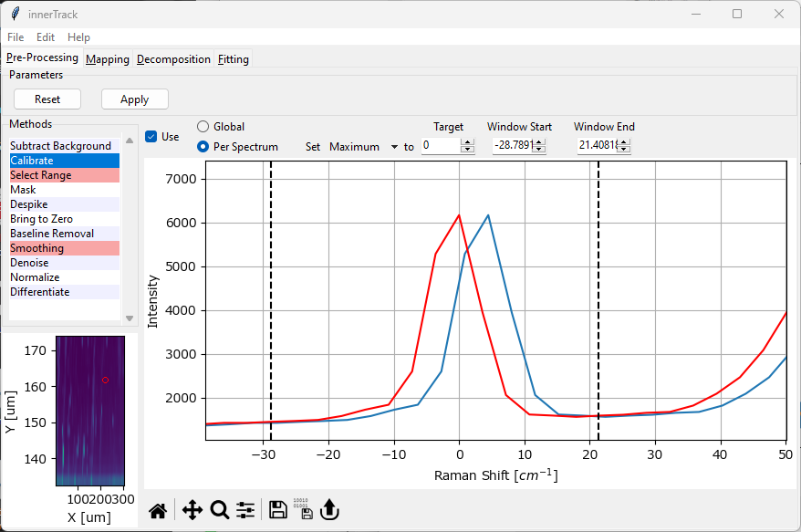Decrease the Window End stepper value
Screen dimensions: 801x532
(625, 150)
